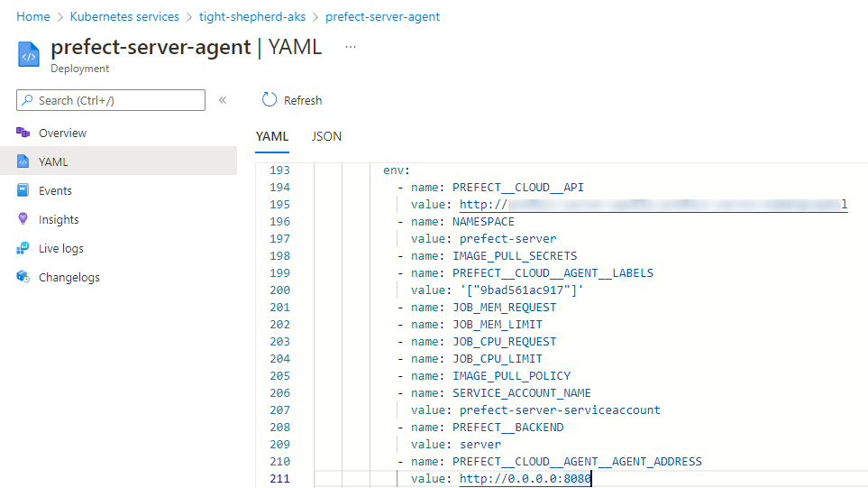This screenshot has width=868, height=488.
Task: Go to Live logs in the sidebar
Action: pos(61,248)
